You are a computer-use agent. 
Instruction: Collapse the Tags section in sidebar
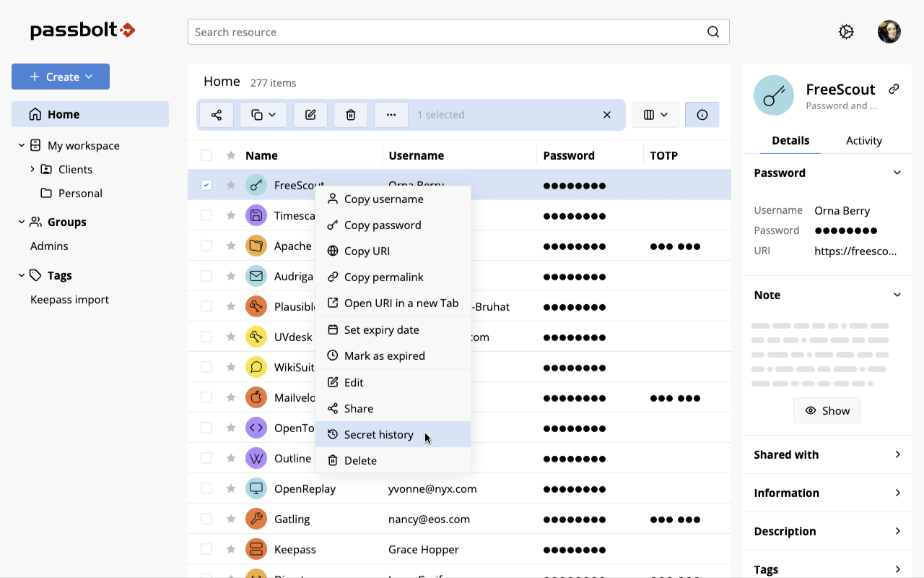tap(22, 275)
